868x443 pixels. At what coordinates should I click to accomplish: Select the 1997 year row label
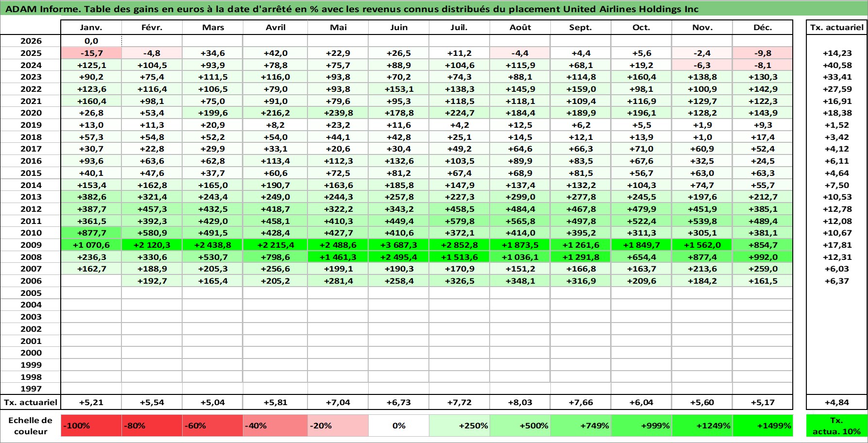(31, 389)
